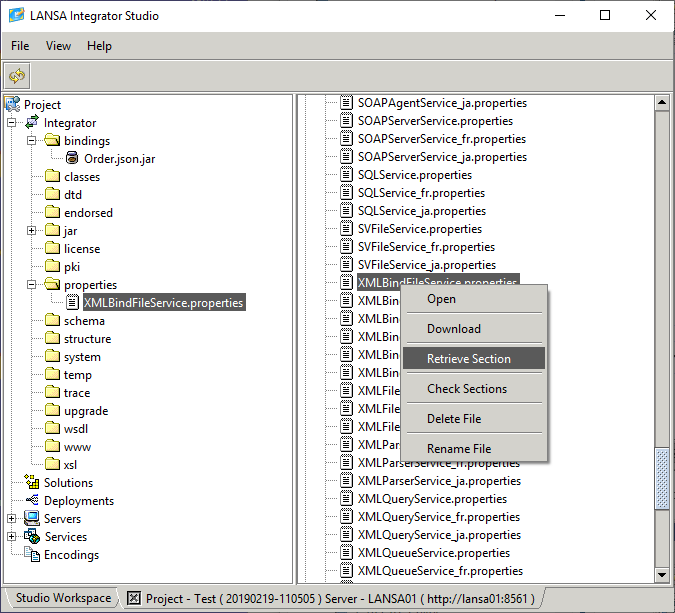Select XMLParserService_ja.properties in the file list
Viewport: 675px width, 613px height.
tap(439, 481)
